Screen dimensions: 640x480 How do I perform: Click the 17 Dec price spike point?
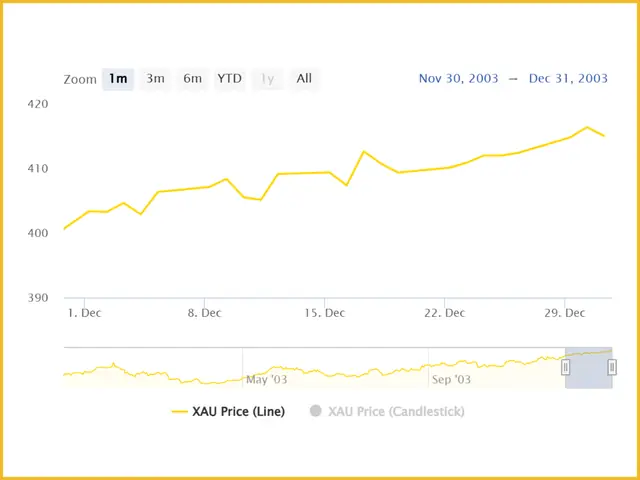pos(364,151)
